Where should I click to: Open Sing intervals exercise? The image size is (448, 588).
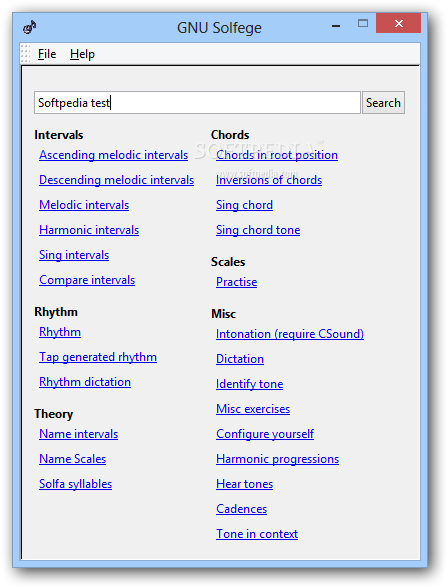click(74, 255)
